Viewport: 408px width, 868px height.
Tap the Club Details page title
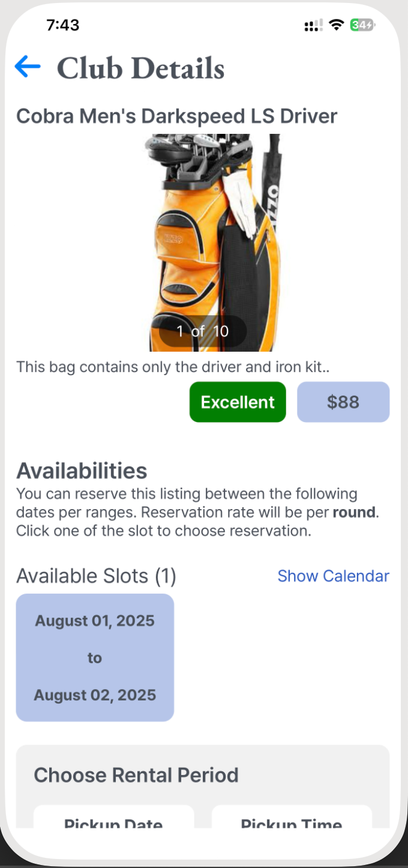(x=140, y=68)
